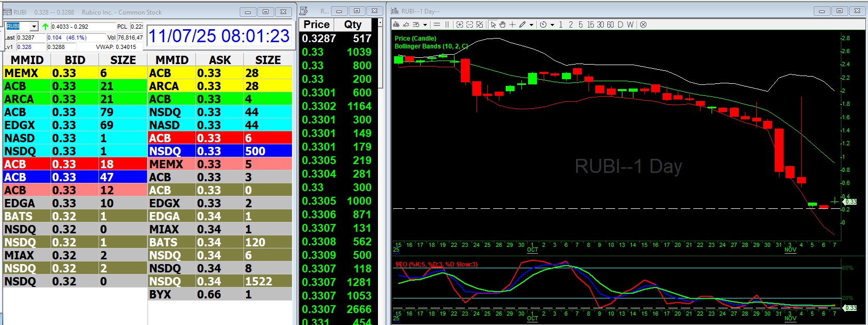Click the zoom out chart icon
The image size is (868, 325).
click(x=469, y=24)
